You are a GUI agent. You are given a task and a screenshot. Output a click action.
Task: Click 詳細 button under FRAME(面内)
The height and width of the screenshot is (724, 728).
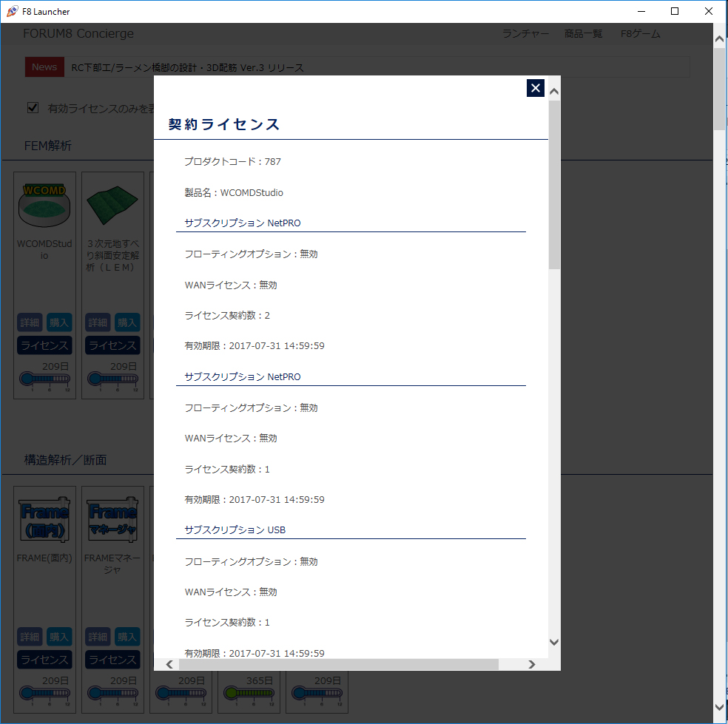30,636
